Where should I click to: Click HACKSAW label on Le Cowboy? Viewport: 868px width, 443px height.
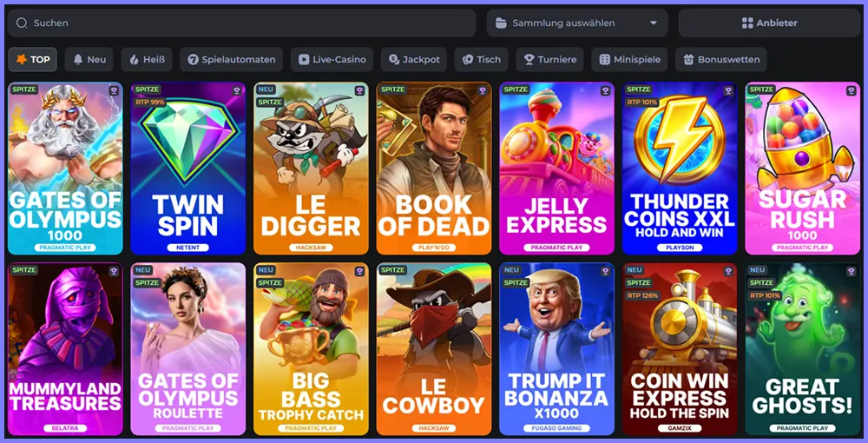434,428
